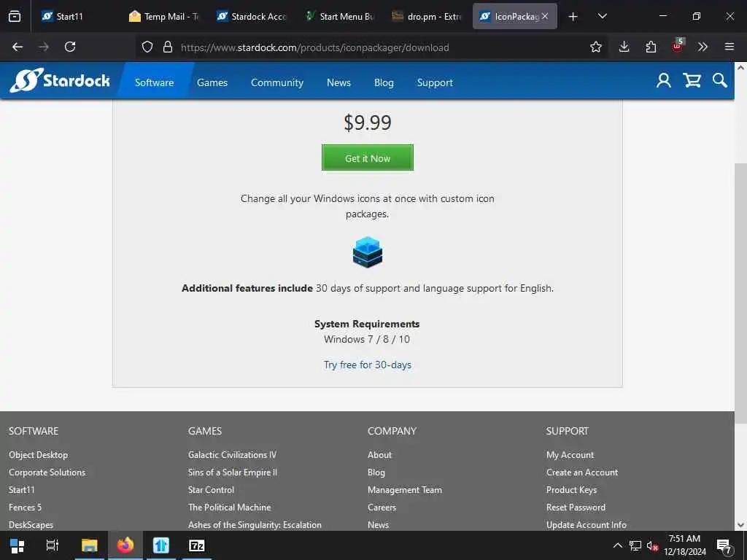Open Firefox View icon at tab bar

tap(15, 16)
